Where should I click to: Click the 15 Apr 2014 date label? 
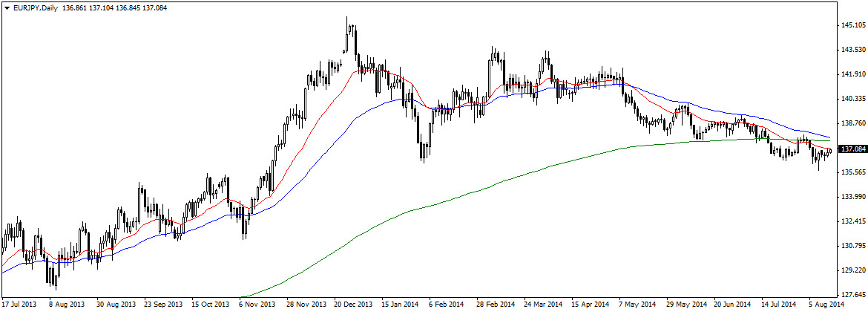[x=591, y=304]
